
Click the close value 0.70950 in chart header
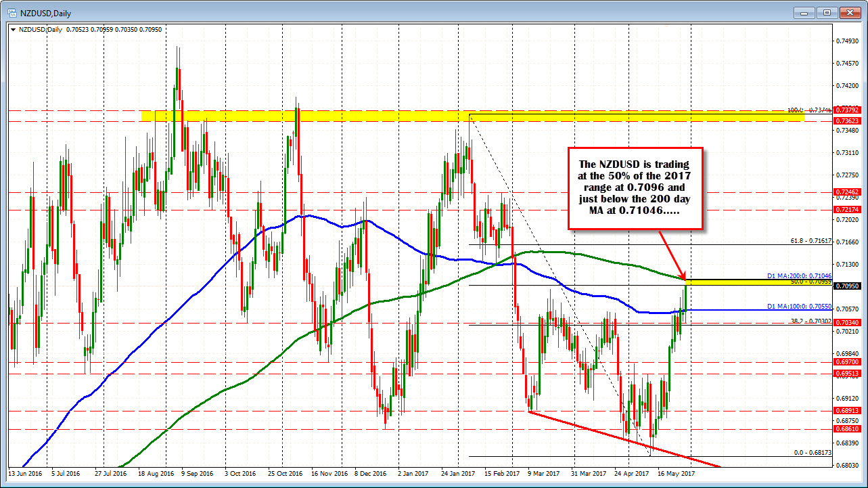(150, 30)
